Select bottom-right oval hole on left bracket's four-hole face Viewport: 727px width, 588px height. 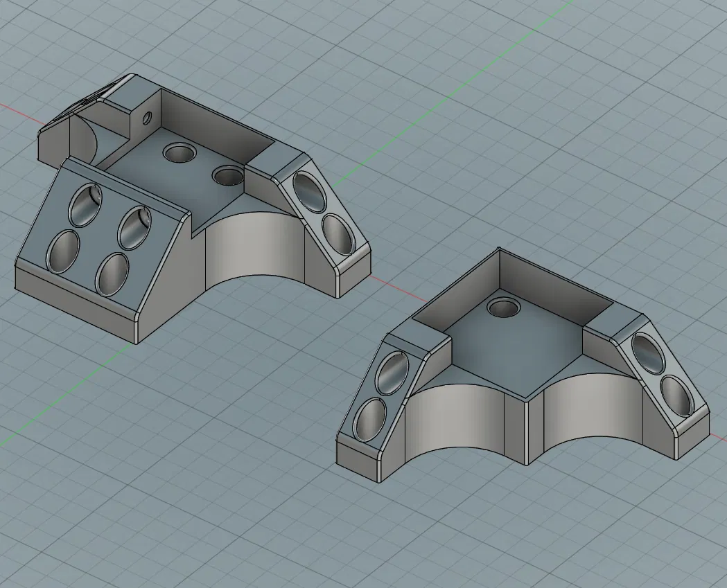click(x=112, y=274)
